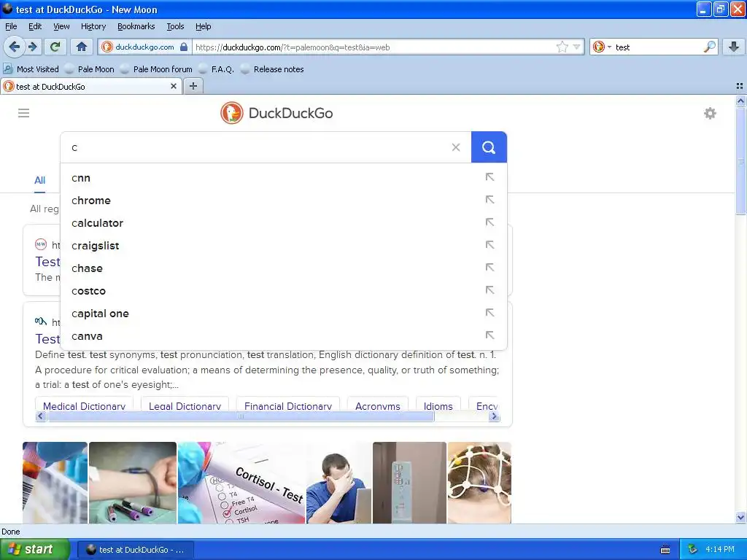Reload the current page
Screen dimensions: 747x560
[55, 47]
